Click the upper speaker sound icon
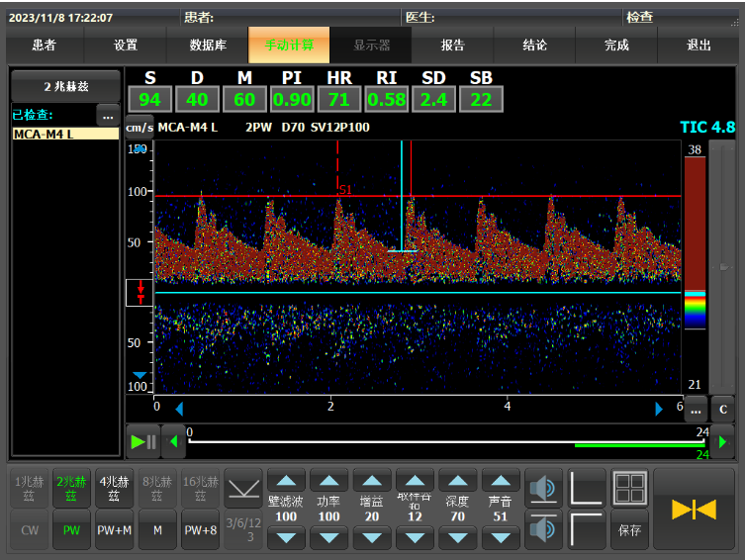 coord(543,488)
